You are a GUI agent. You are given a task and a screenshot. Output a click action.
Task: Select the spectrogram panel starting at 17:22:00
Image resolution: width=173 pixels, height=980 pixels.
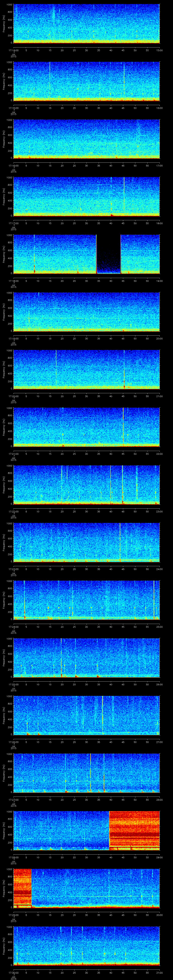pos(87,485)
